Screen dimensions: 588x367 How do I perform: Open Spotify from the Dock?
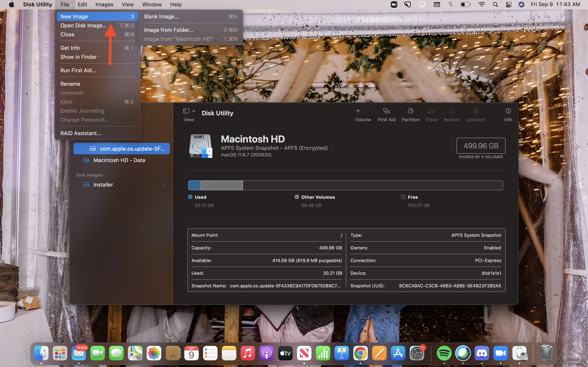click(x=444, y=353)
